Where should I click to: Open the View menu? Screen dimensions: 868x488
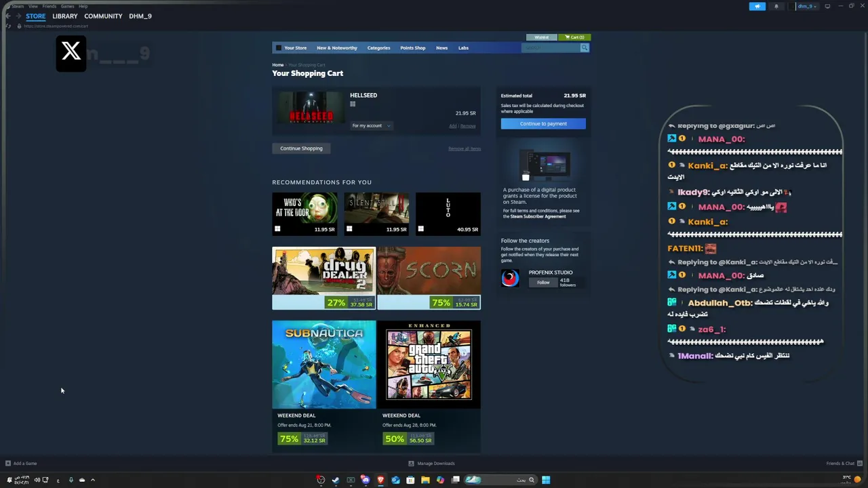[x=33, y=6]
